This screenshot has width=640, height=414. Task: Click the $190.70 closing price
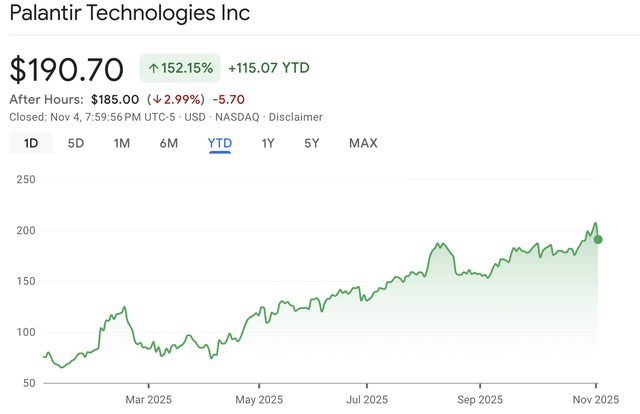pos(67,69)
